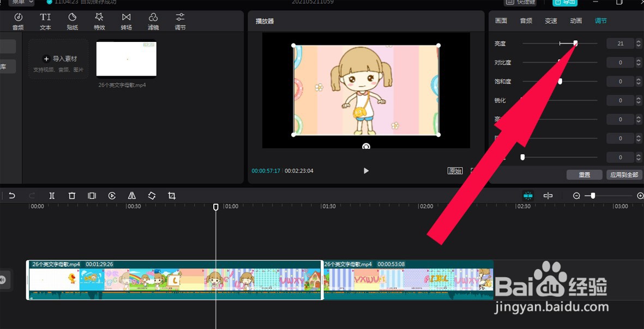The image size is (644, 329).
Task: Click 应用到全部 apply to all
Action: 624,175
